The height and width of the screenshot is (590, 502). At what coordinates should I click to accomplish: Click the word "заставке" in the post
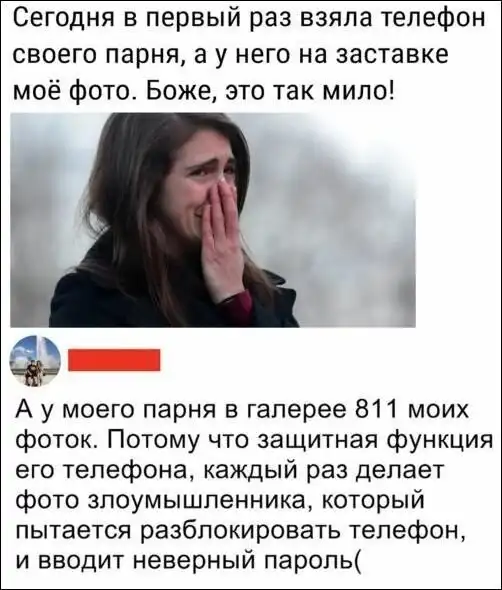point(391,53)
